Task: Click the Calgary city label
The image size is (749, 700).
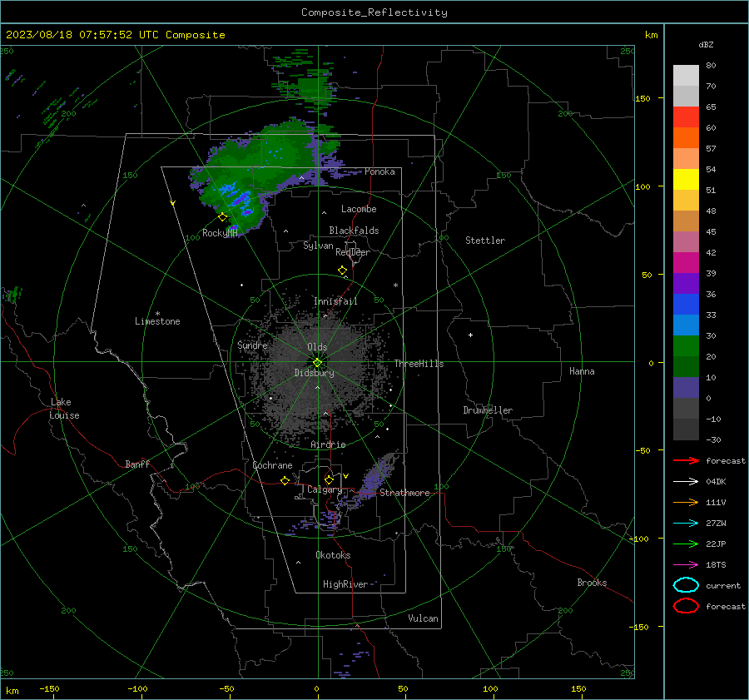Action: (x=325, y=489)
